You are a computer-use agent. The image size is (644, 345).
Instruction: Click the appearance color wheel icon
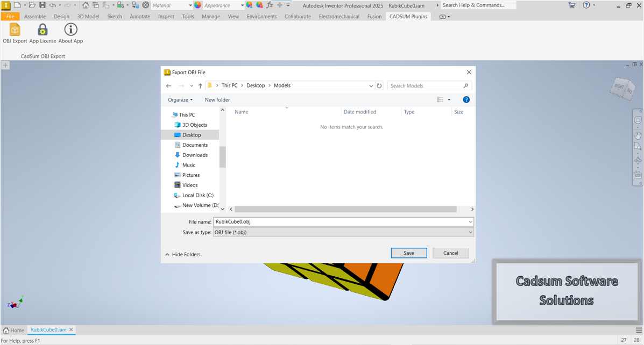click(x=197, y=5)
